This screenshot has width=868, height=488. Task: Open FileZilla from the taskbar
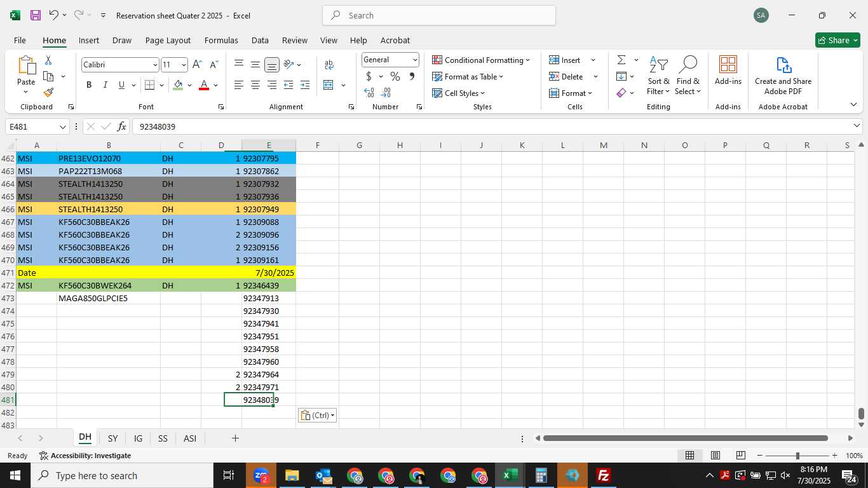click(x=604, y=475)
